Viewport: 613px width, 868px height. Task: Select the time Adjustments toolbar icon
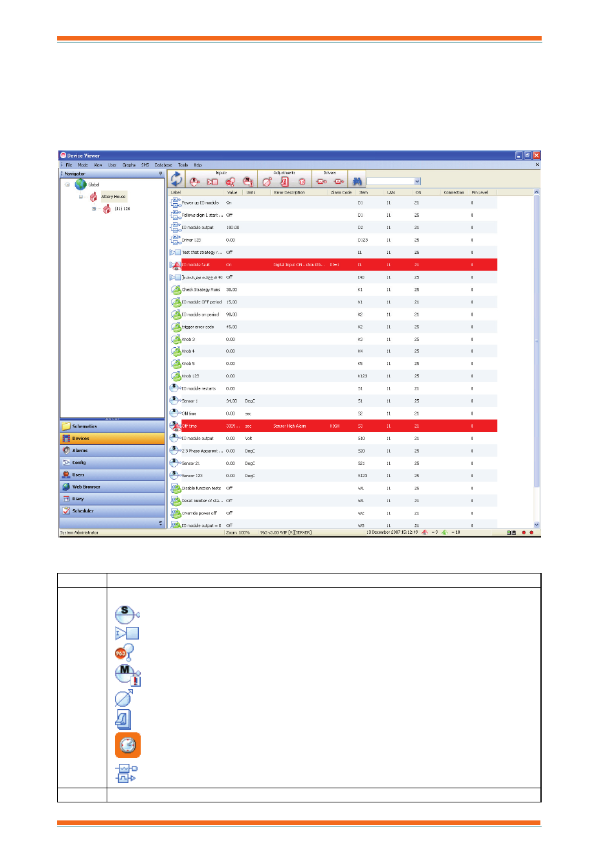(301, 182)
